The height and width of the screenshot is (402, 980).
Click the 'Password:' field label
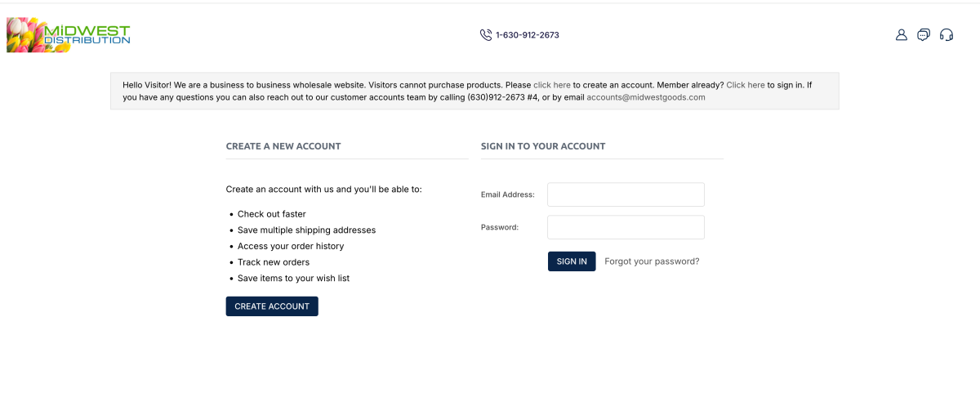pyautogui.click(x=500, y=227)
